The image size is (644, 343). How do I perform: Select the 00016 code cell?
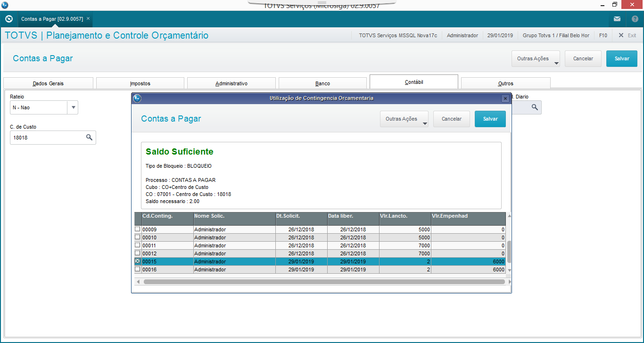click(167, 269)
